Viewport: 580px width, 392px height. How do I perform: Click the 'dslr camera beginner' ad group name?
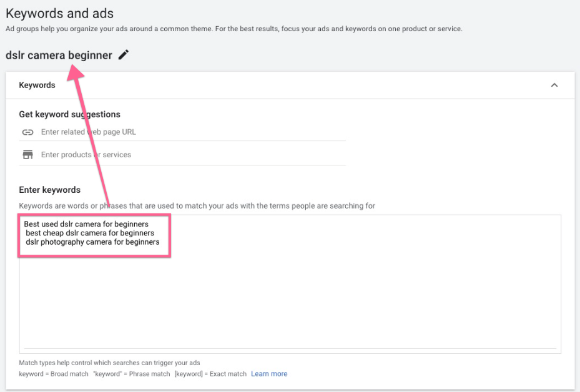(x=59, y=55)
